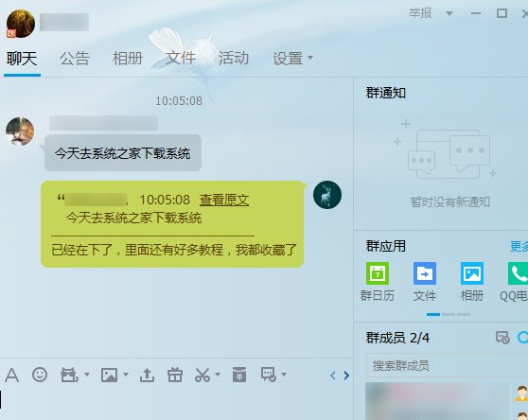Click 更多 in the 群应用 section
528x420 pixels.
tap(519, 246)
